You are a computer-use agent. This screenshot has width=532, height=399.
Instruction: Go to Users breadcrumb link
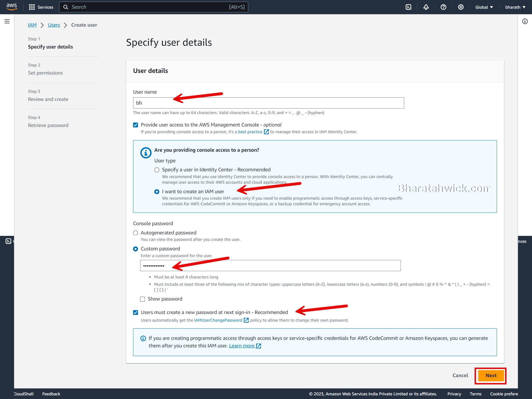54,25
